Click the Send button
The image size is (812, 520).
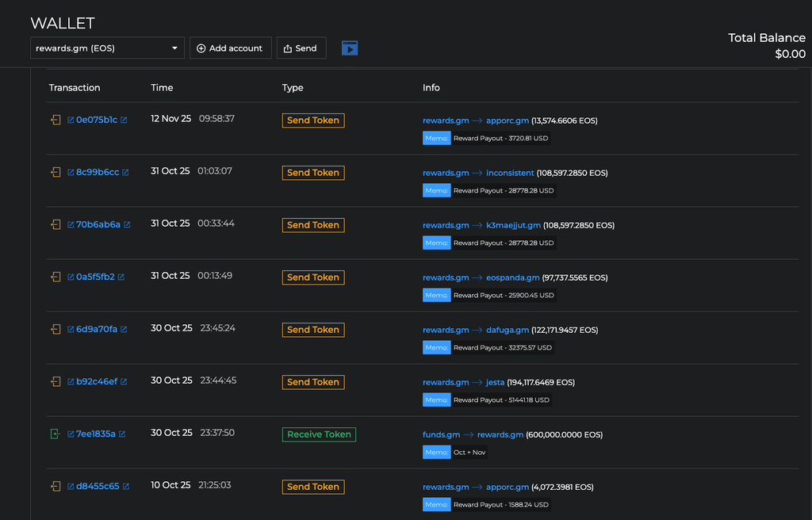pyautogui.click(x=301, y=48)
